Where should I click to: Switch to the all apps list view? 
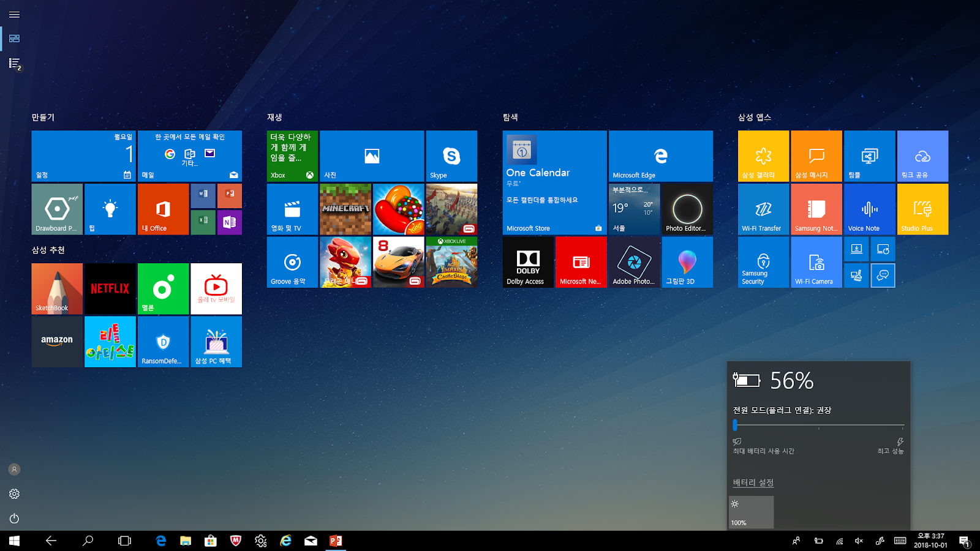[15, 64]
